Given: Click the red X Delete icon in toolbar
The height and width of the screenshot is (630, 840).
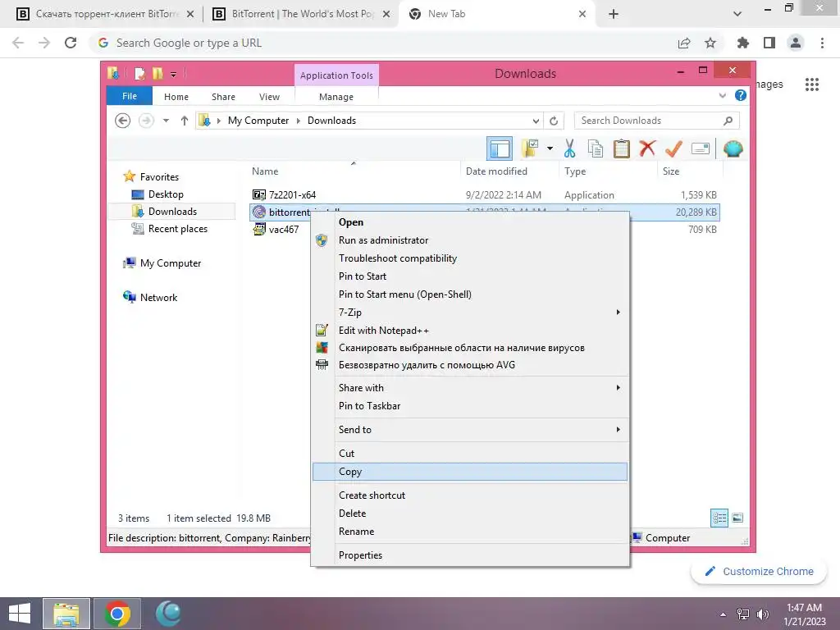Looking at the screenshot, I should coord(647,148).
